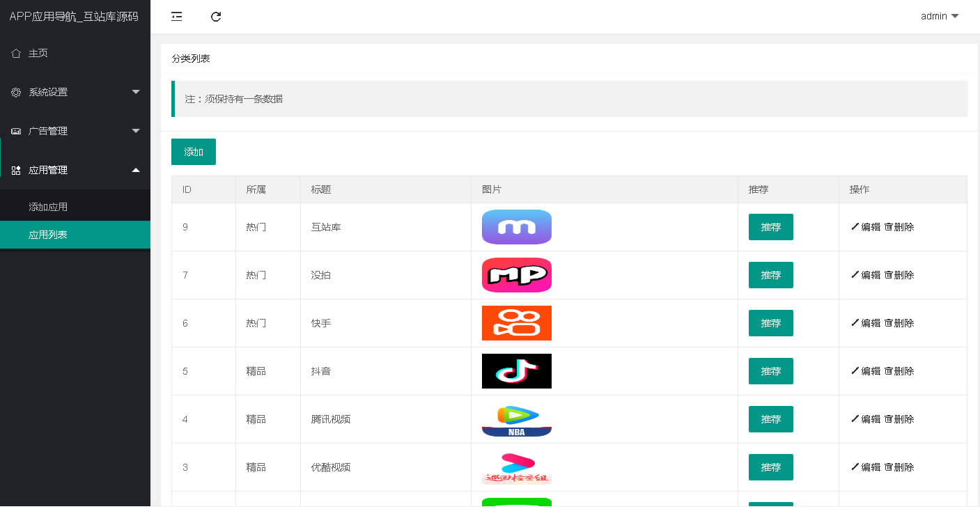Click 推荐 button for 没拍 row
Viewport: 980px width, 509px height.
[x=771, y=275]
